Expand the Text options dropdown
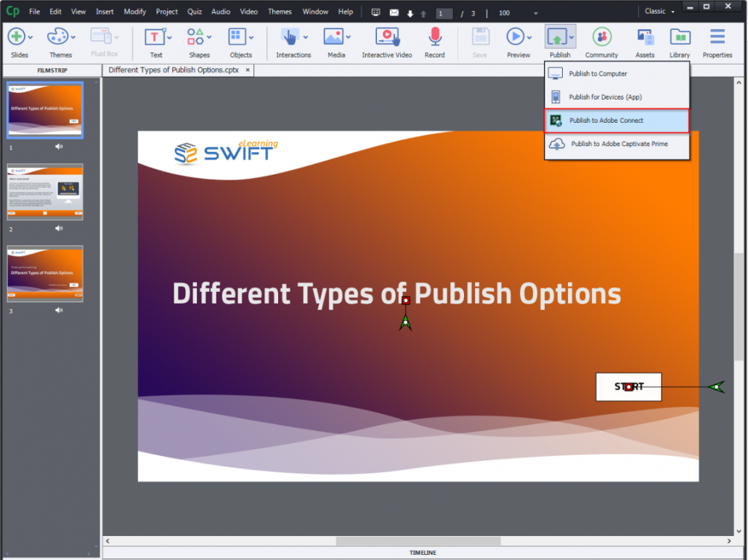748x560 pixels. coord(168,37)
